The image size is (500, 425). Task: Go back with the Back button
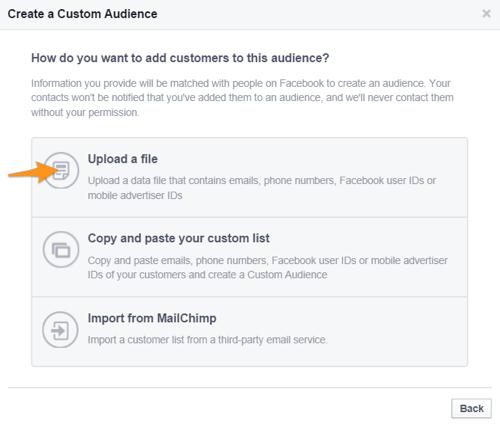point(471,408)
